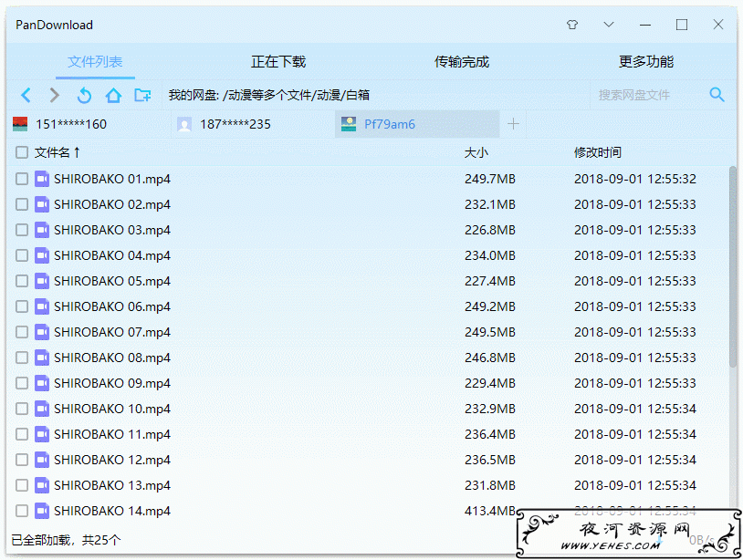
Task: Select the file name SHIROBAKO 10.mp4
Action: tap(112, 409)
